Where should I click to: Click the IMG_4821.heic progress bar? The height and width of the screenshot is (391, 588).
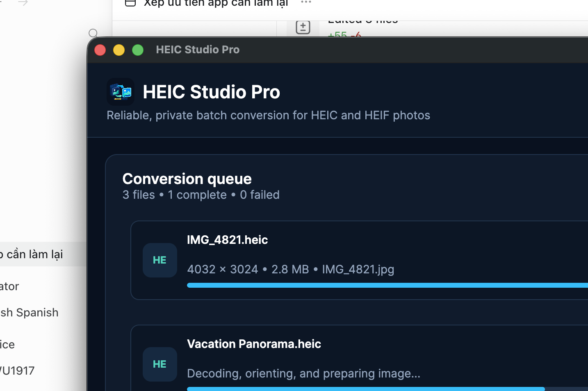point(387,285)
